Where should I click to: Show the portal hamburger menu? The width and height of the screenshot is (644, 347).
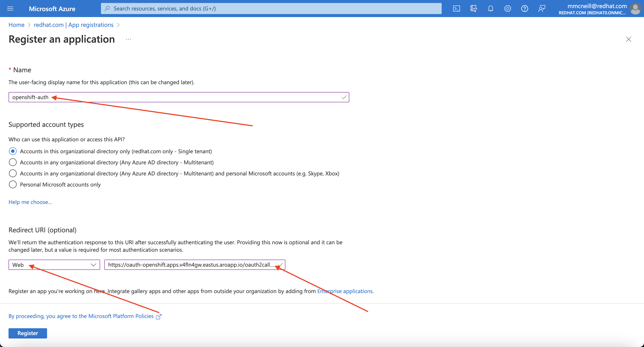point(10,8)
